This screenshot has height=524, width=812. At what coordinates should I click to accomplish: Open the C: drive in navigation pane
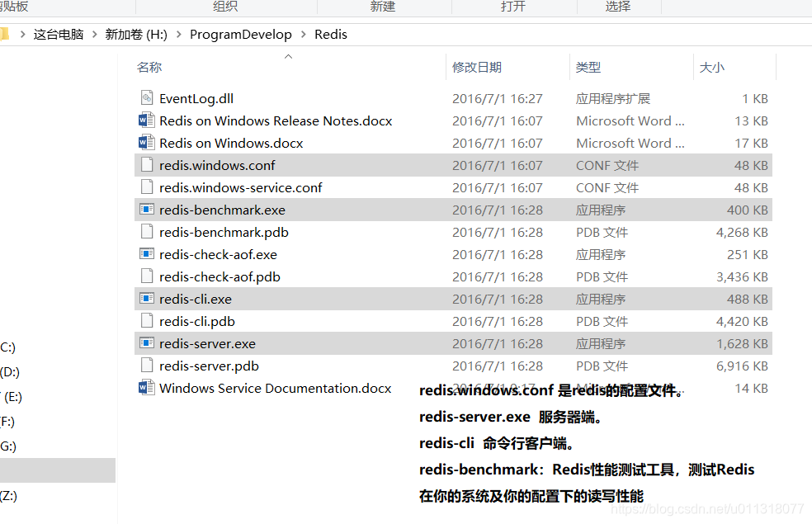7,347
